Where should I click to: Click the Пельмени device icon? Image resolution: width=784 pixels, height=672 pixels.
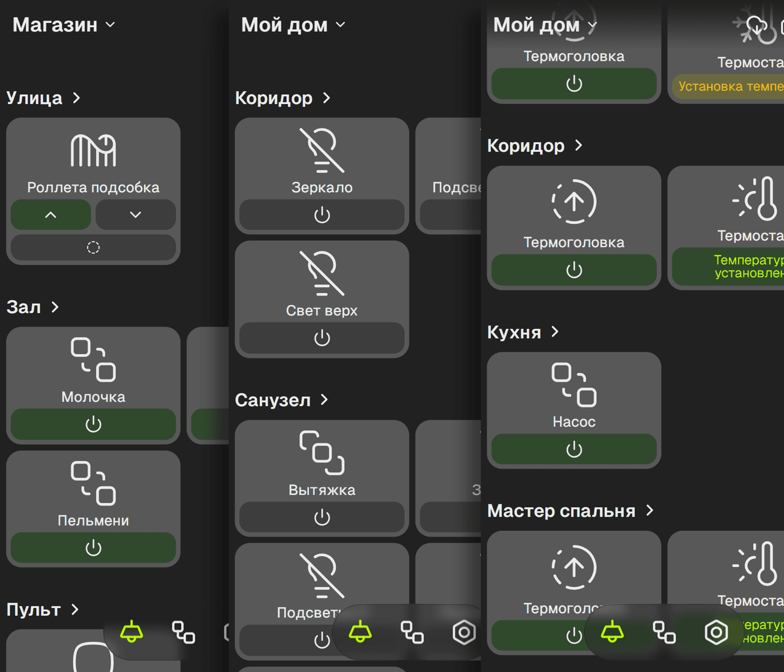(x=93, y=483)
